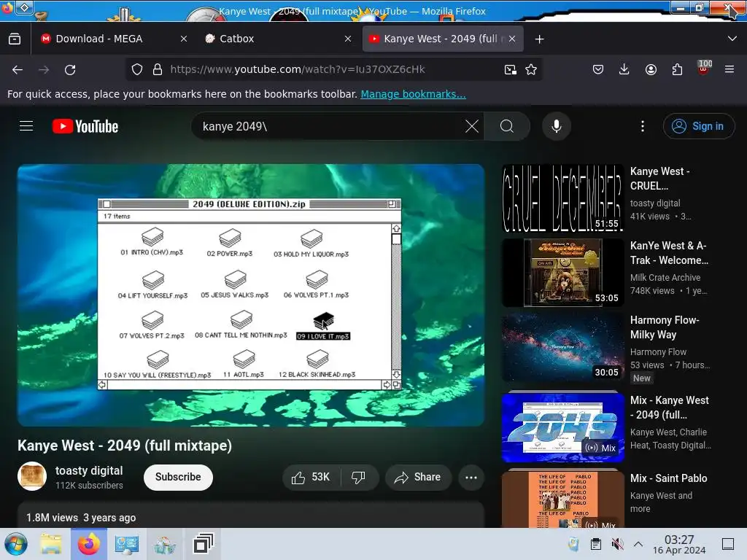Open YouTube settings three-dot menu
Image resolution: width=747 pixels, height=560 pixels.
[x=642, y=126]
